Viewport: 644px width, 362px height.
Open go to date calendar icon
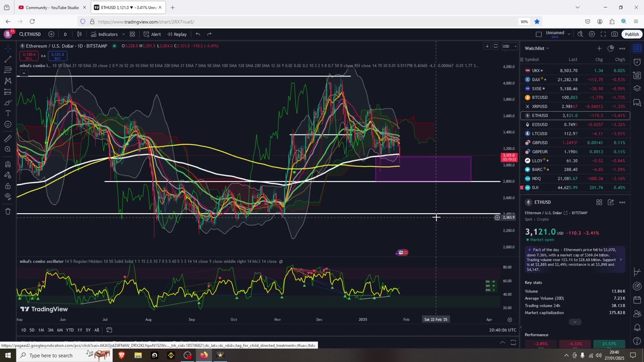[109, 330]
